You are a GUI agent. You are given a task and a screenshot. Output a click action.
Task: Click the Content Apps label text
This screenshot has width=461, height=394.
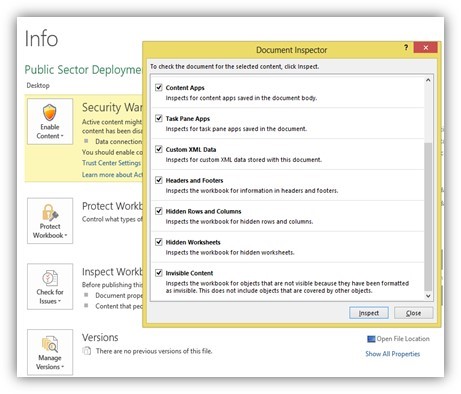click(185, 88)
